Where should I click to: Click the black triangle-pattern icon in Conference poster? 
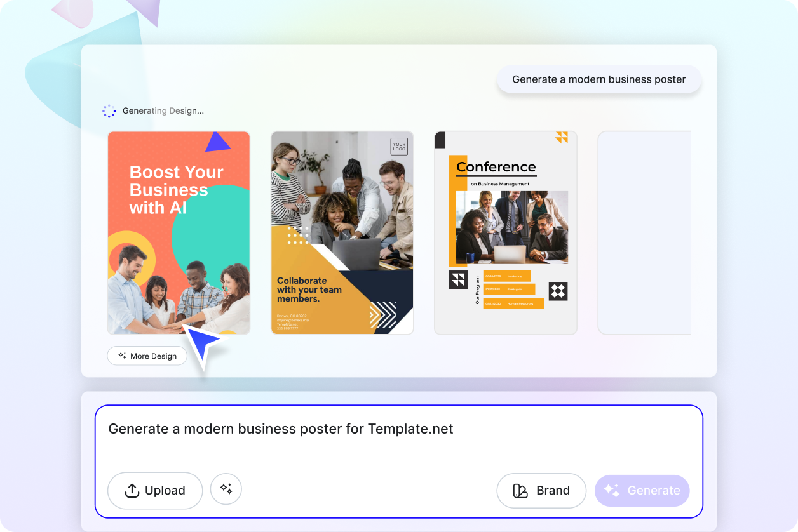(x=458, y=280)
